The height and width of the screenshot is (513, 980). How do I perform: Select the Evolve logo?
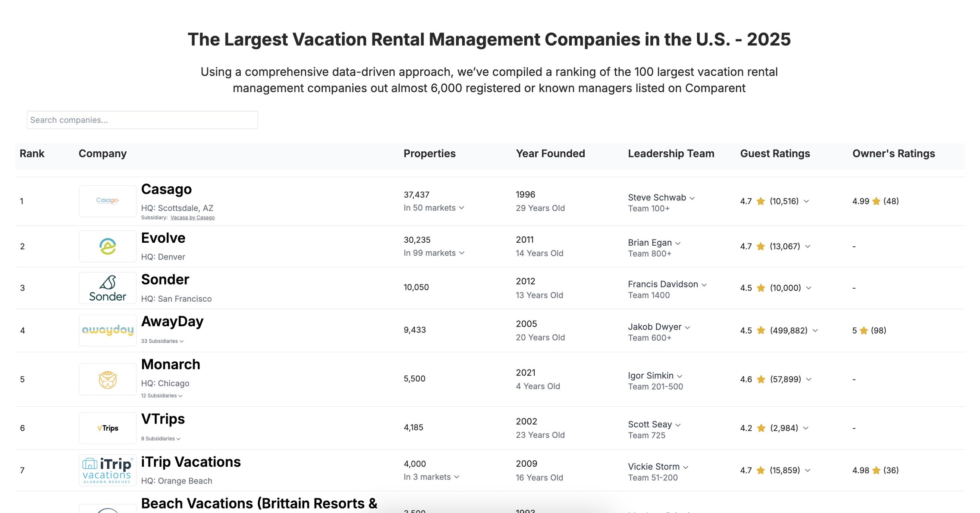pyautogui.click(x=108, y=246)
